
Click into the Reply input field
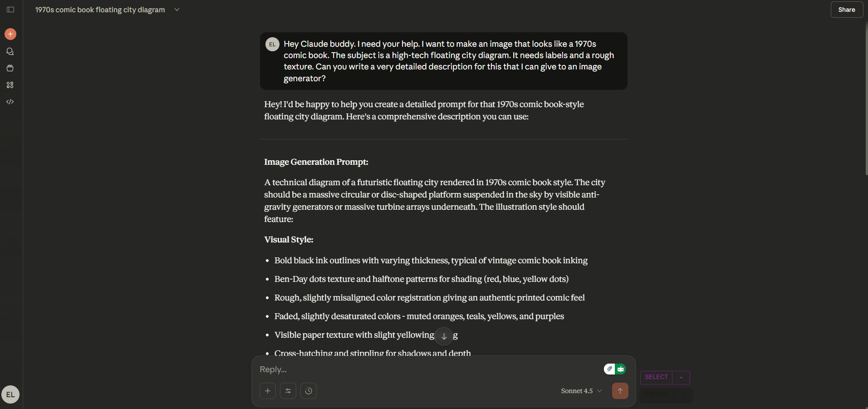point(427,370)
